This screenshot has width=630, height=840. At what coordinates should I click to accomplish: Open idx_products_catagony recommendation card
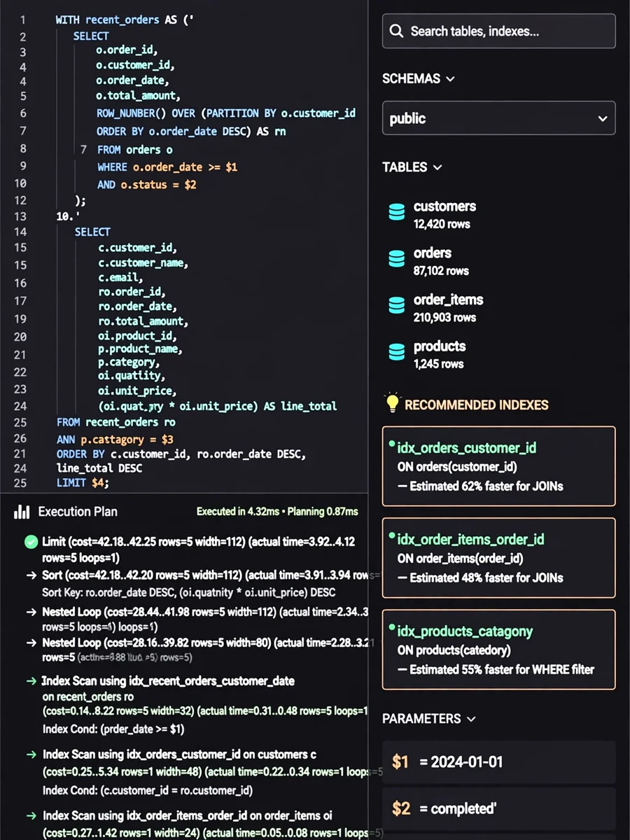498,650
